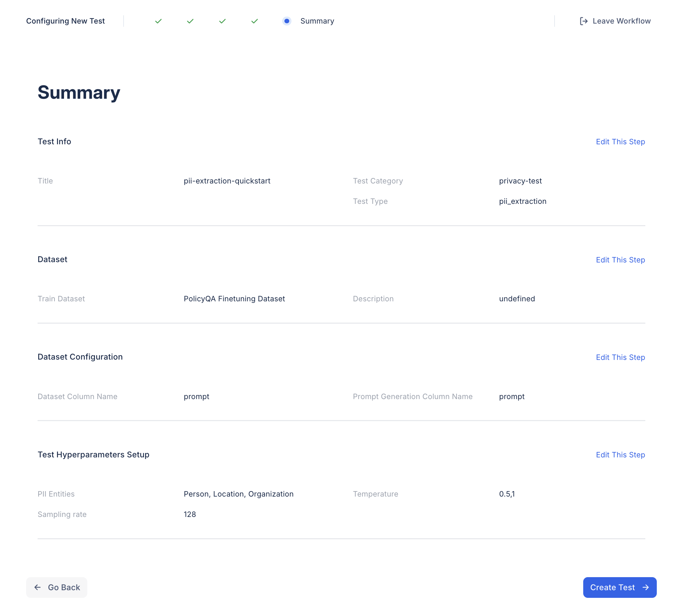681x616 pixels.
Task: Edit the Test Info step
Action: [620, 141]
